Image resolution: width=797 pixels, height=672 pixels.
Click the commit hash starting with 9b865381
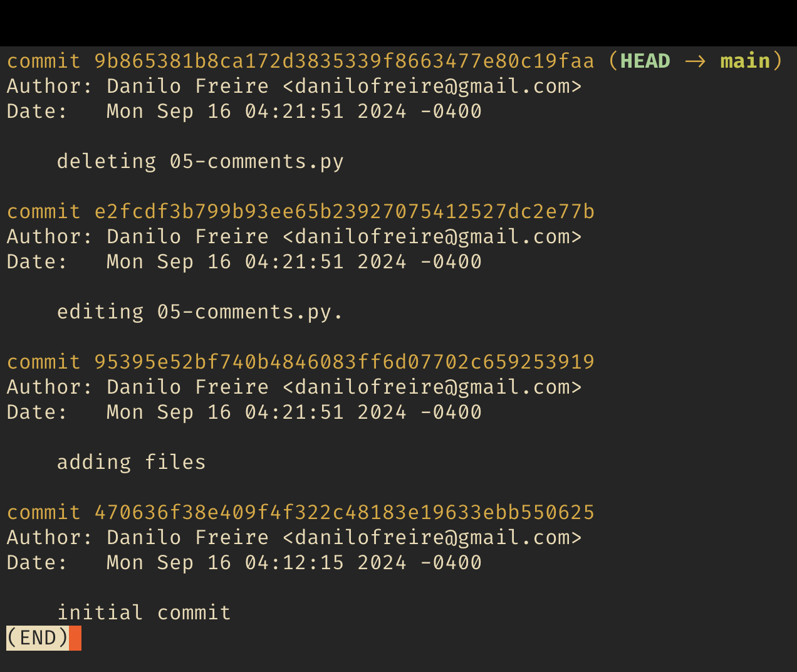point(344,61)
